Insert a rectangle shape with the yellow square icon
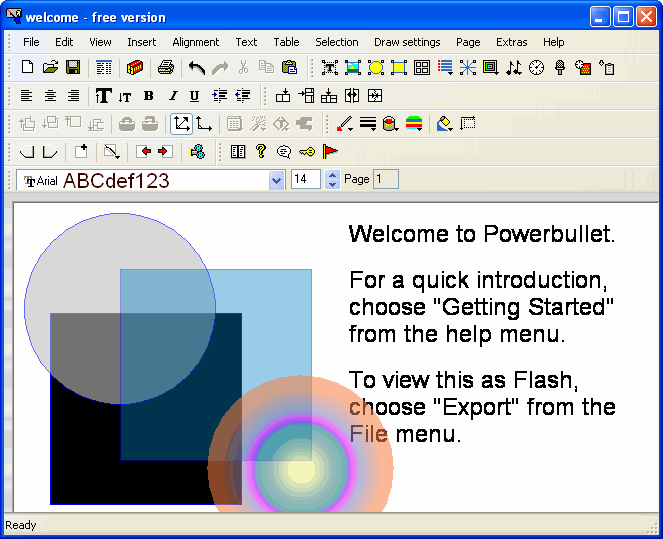 [399, 67]
